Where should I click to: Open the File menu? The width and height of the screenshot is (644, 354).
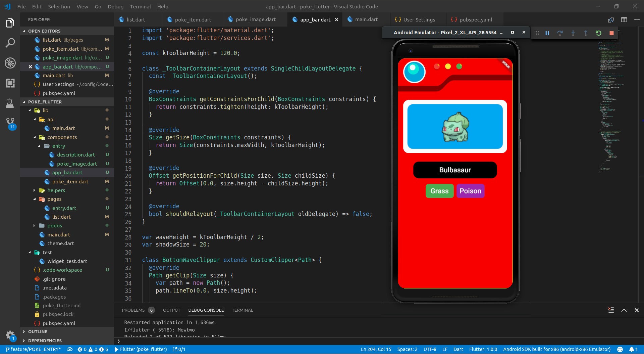[x=21, y=6]
